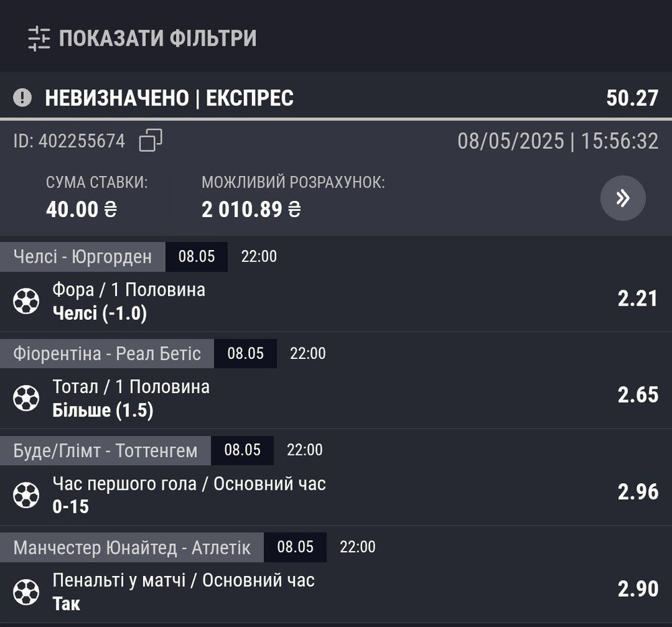Open Буде/Глімт - Тоттенгем match link

(106, 450)
